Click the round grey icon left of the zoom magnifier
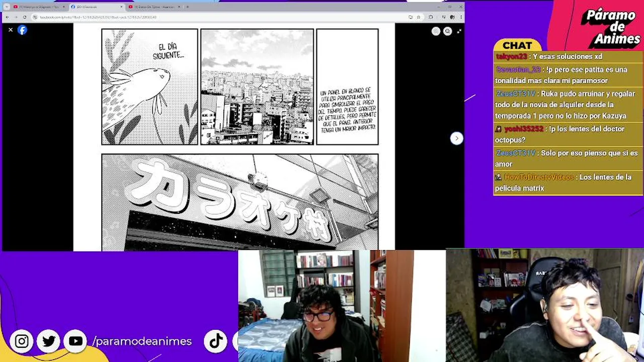The image size is (644, 362). (x=436, y=31)
